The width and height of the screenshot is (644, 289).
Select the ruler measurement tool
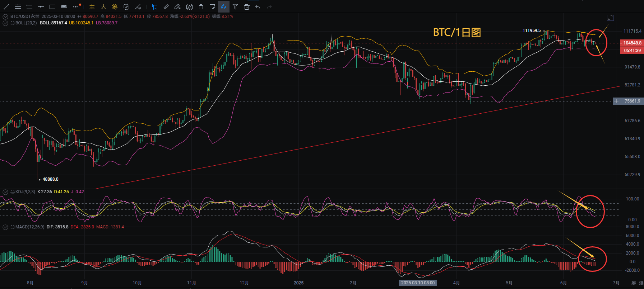(x=166, y=7)
